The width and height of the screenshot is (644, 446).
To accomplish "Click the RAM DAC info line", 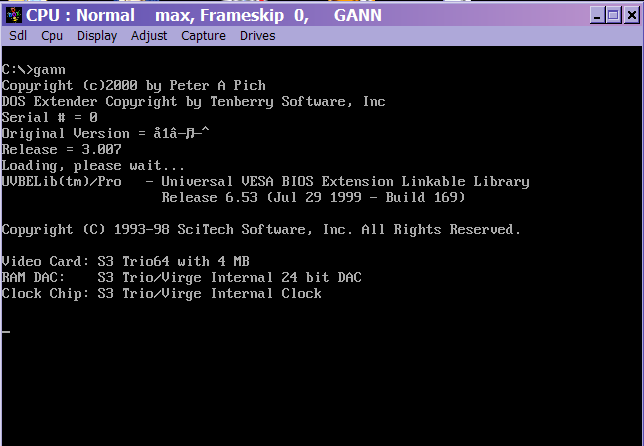I will point(181,278).
